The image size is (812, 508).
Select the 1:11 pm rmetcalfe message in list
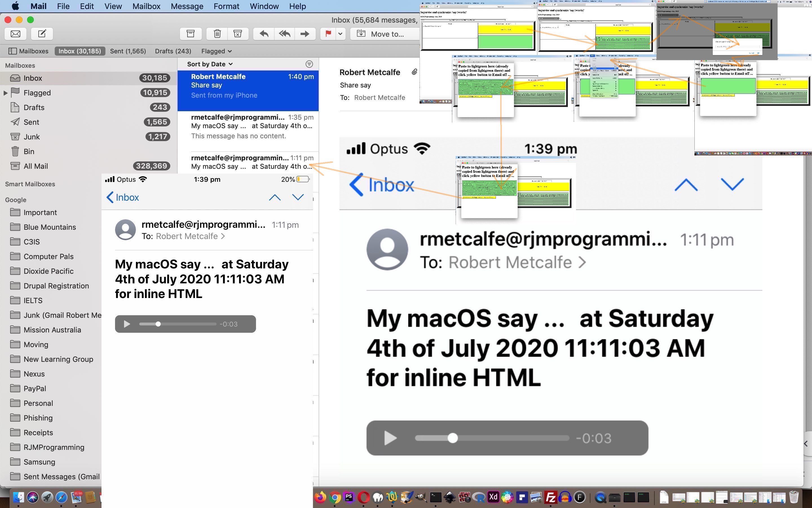pos(248,162)
